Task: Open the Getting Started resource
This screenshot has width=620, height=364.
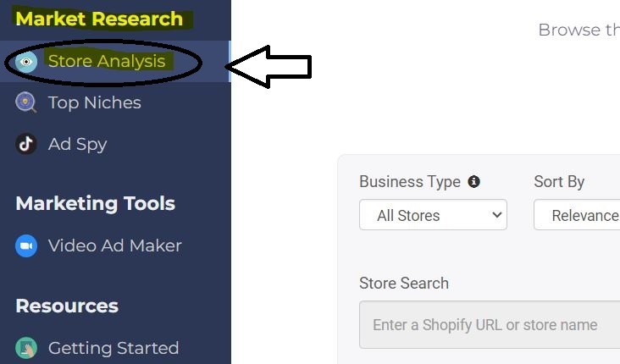Action: pos(114,348)
